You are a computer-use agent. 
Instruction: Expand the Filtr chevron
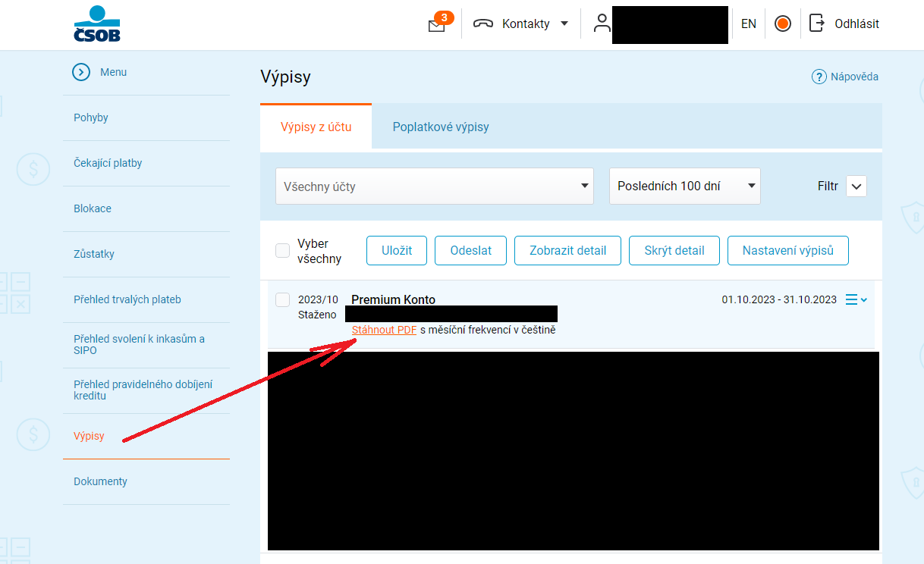pyautogui.click(x=856, y=186)
